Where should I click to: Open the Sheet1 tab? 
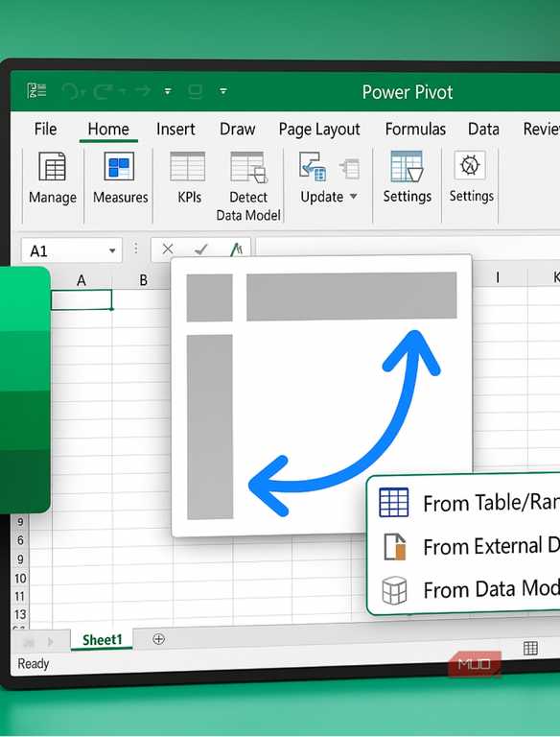tap(102, 640)
